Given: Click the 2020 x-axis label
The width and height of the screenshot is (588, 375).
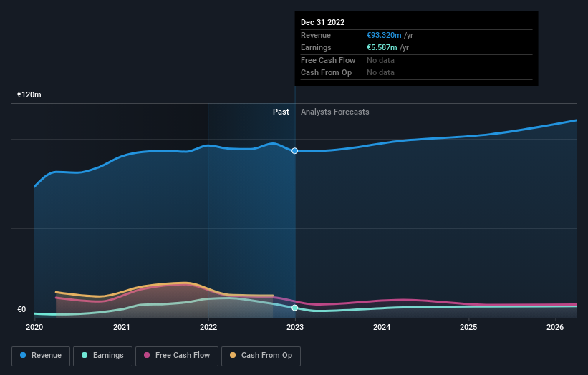Looking at the screenshot, I should (x=34, y=327).
